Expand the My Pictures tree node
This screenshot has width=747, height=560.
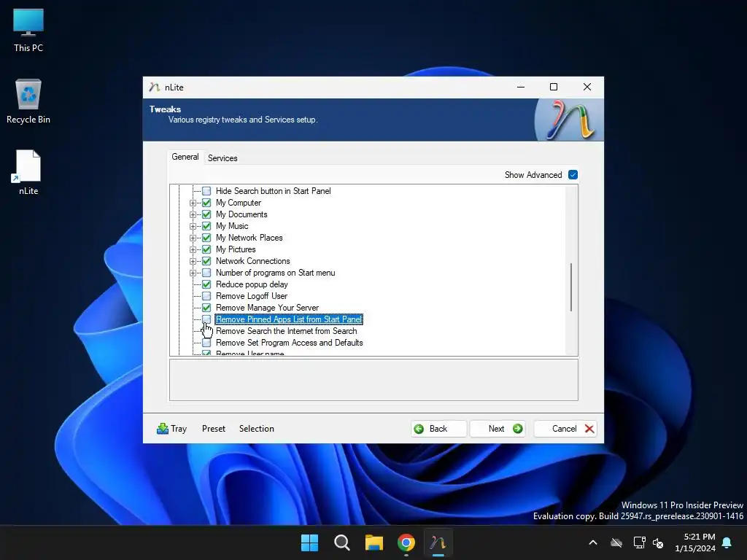coord(193,249)
